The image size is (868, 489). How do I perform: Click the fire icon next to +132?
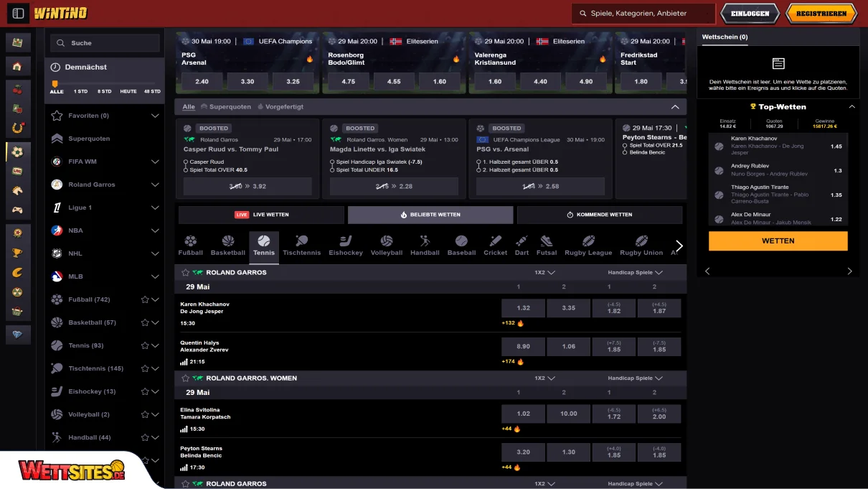tap(521, 323)
